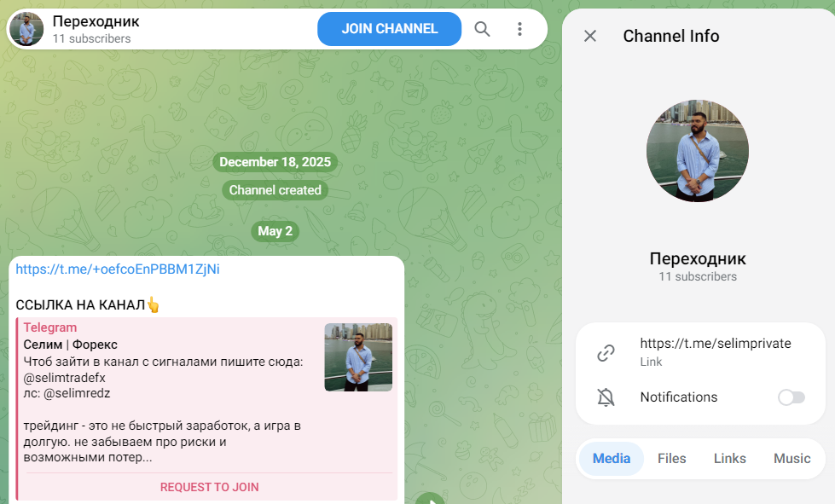835x504 pixels.
Task: Copy the https://t.me/selimprivate link
Action: 716,344
